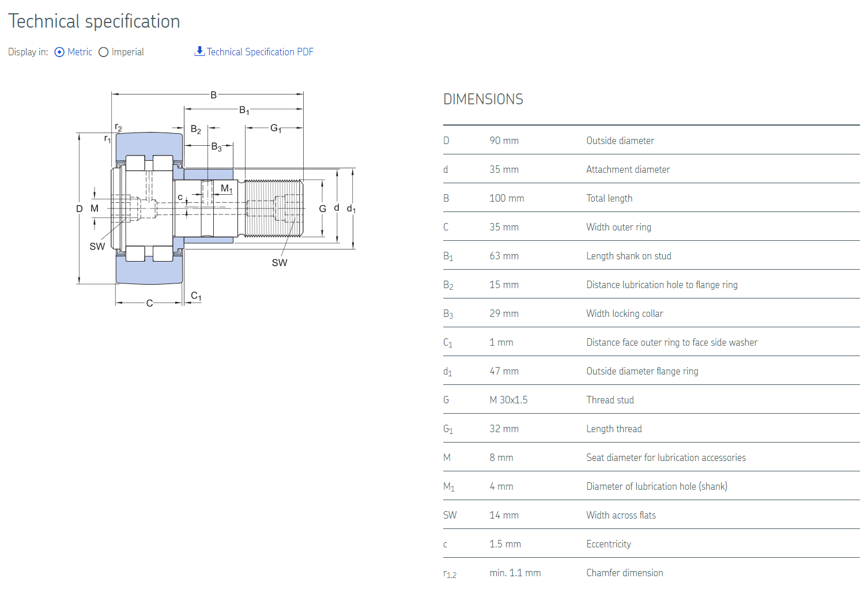
Task: Click 'Seat diameter for lubrication accessories'
Action: click(x=666, y=458)
